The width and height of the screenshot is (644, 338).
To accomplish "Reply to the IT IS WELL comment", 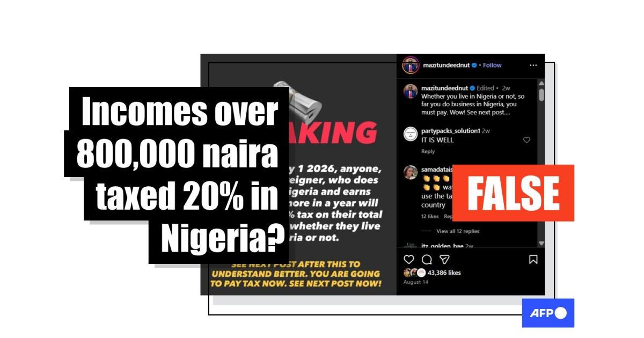I will coord(428,151).
